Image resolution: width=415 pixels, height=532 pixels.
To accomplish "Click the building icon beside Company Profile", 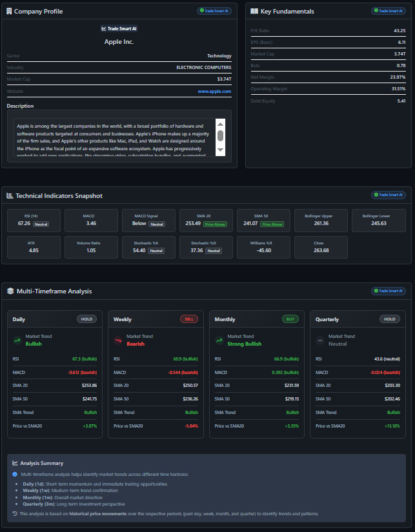I will [9, 12].
